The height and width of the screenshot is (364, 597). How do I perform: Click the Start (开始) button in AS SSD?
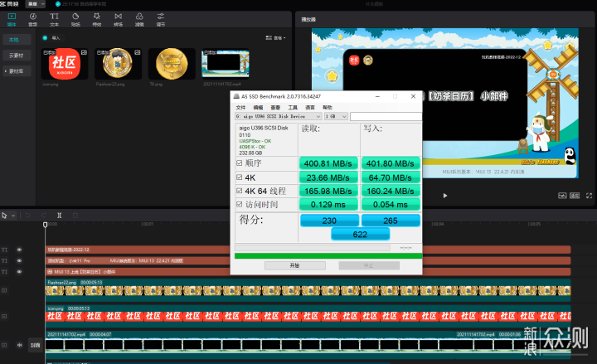(295, 265)
